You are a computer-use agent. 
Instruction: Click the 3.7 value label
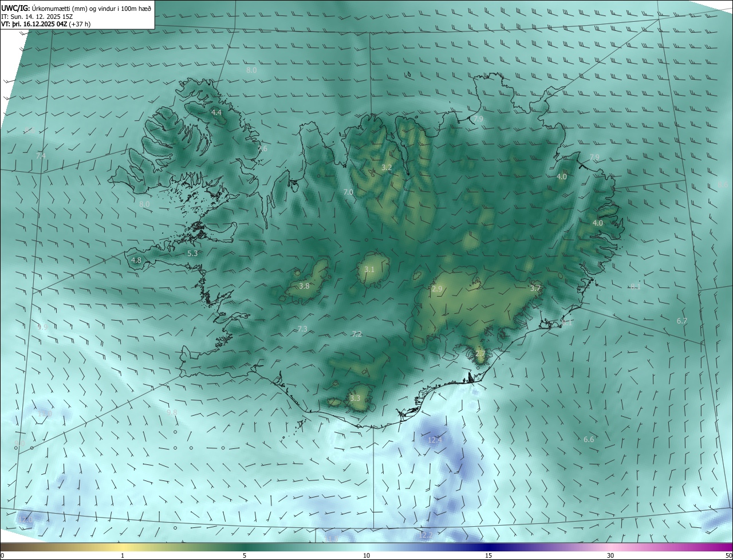pos(535,288)
